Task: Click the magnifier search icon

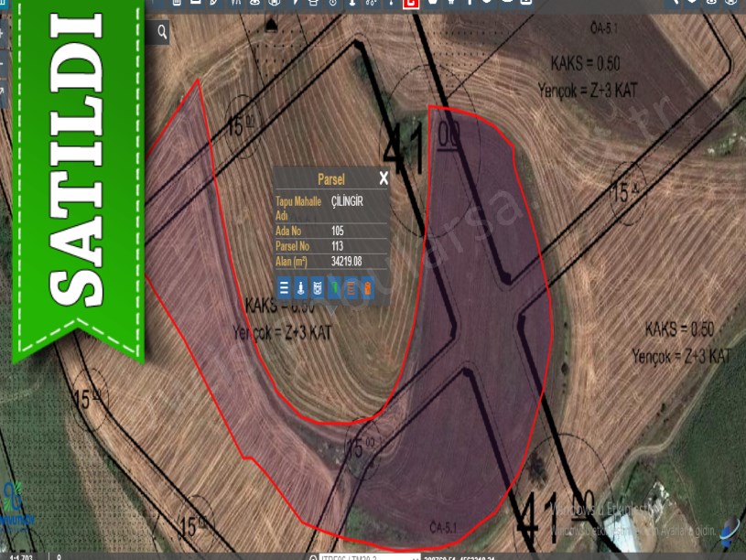Action: pos(162,33)
